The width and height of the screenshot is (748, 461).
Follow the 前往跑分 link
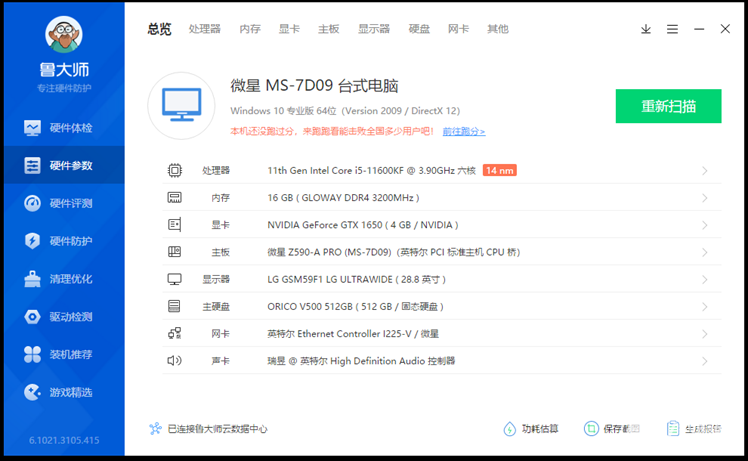[x=464, y=131]
